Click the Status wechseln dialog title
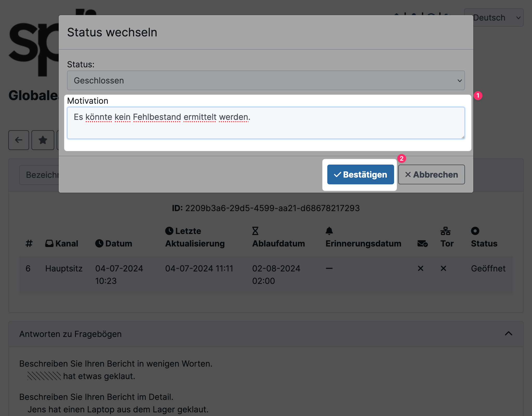The image size is (532, 416). point(112,32)
